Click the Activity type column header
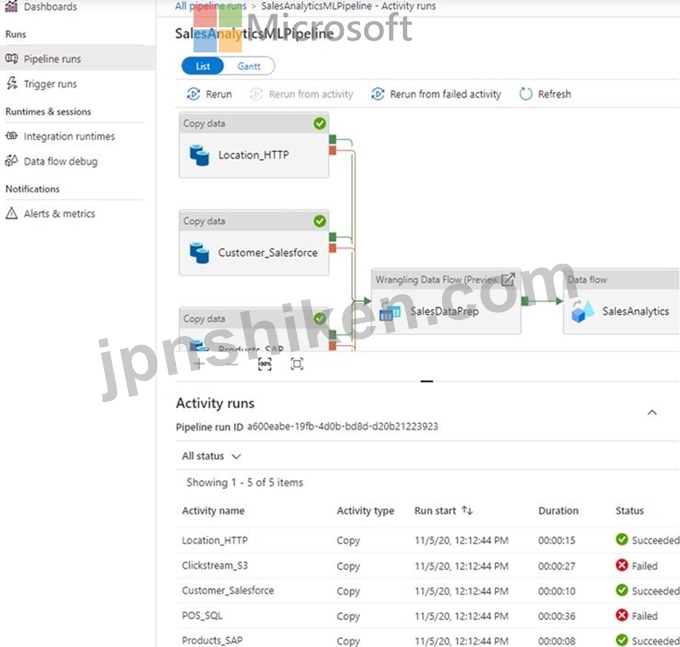Viewport: 680px width, 647px height. 365,510
